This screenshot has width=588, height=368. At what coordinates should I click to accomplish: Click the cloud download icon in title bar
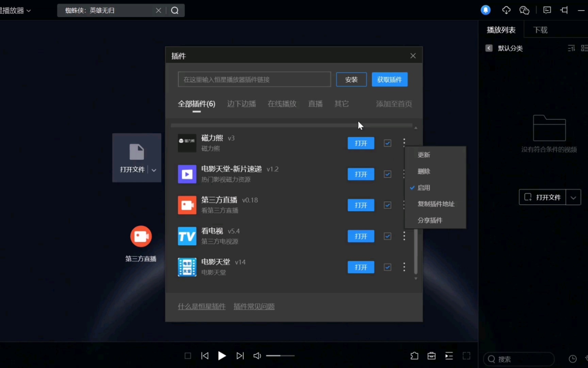point(506,10)
